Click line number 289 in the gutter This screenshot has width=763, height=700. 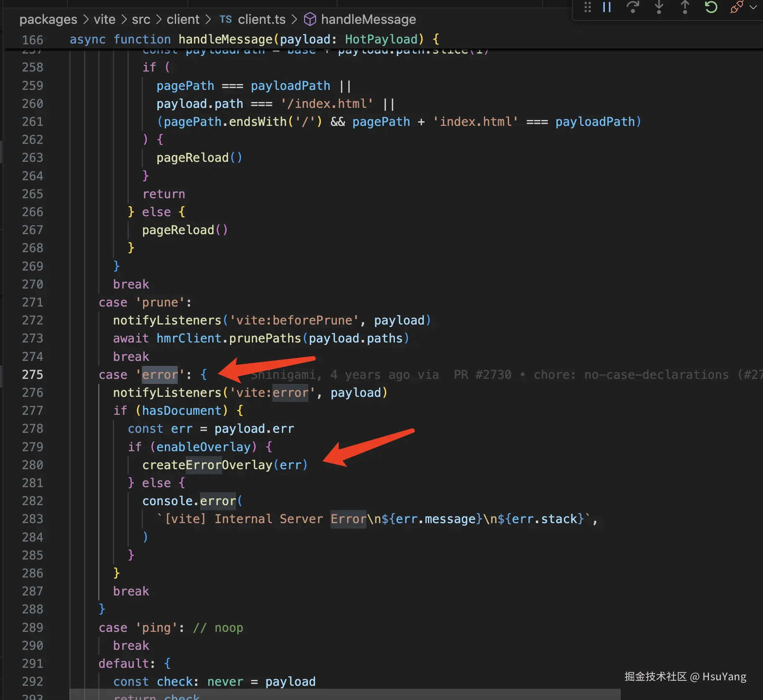[33, 628]
